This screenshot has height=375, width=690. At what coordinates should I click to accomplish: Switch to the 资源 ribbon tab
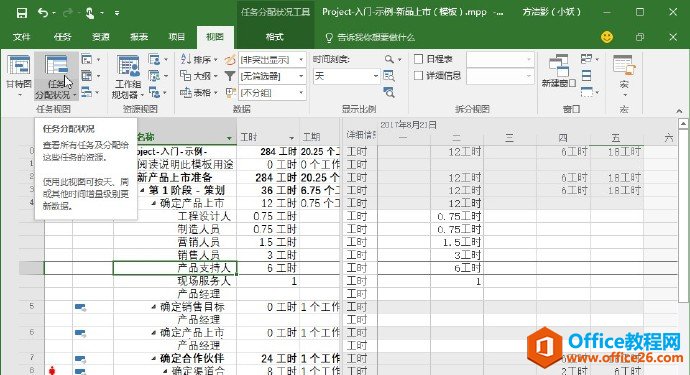coord(101,37)
